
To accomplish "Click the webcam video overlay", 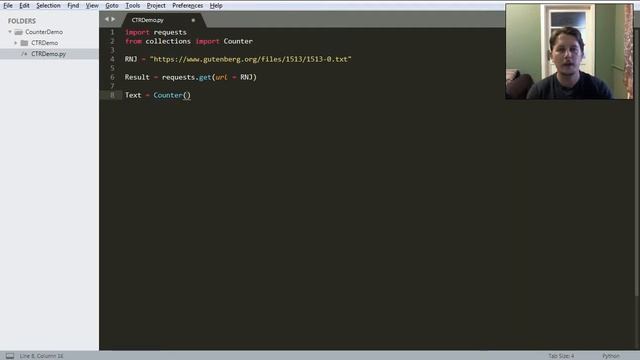I will [569, 51].
